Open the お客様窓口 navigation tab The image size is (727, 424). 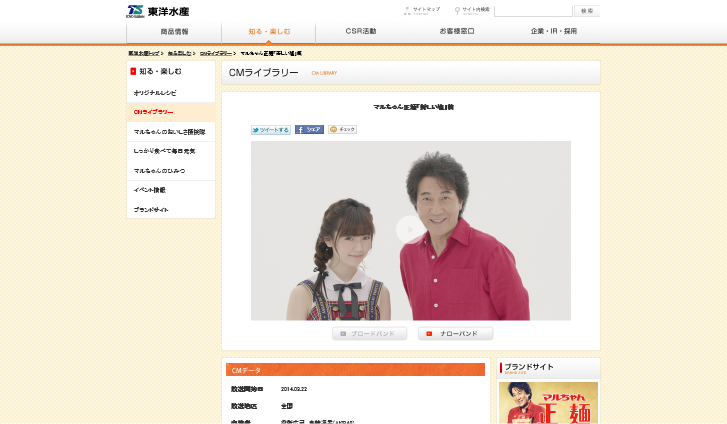click(457, 32)
